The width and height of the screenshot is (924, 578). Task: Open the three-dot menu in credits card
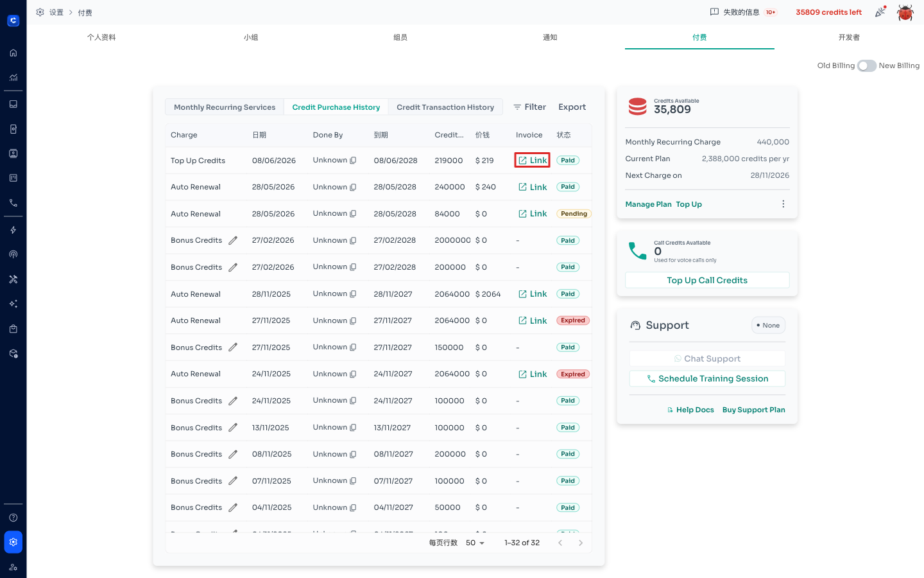(783, 204)
